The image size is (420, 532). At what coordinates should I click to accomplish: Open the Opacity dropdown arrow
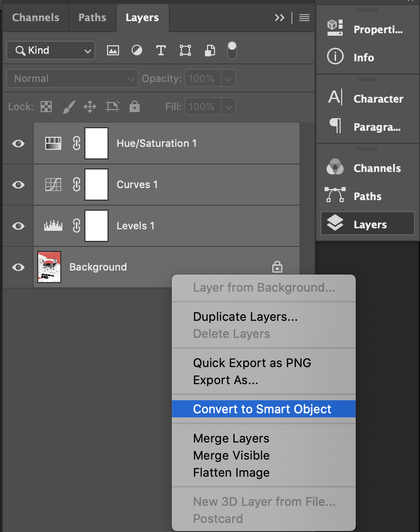click(229, 79)
